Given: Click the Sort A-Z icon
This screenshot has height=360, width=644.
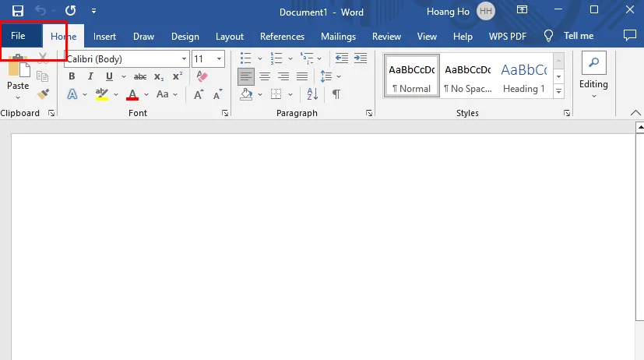Looking at the screenshot, I should coord(312,94).
